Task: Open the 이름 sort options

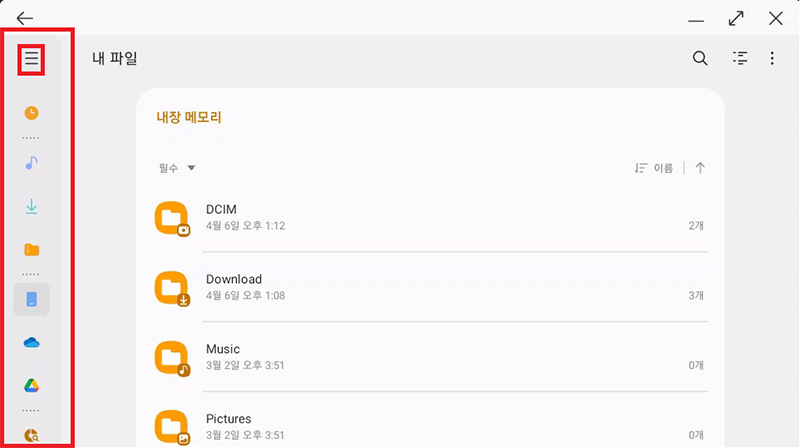Action: pyautogui.click(x=654, y=168)
